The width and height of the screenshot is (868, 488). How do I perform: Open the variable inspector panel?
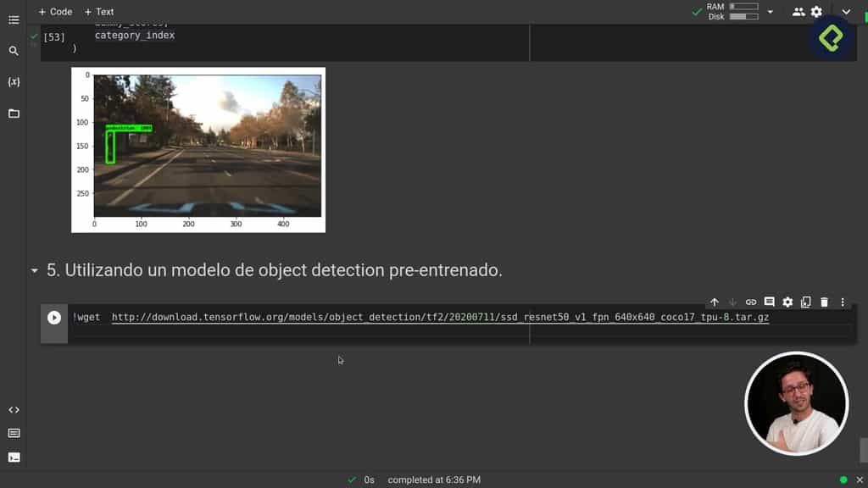(14, 81)
